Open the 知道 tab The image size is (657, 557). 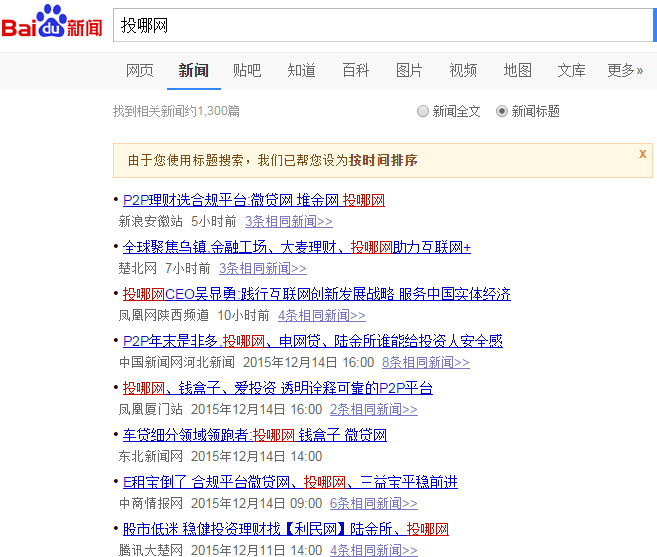(301, 70)
